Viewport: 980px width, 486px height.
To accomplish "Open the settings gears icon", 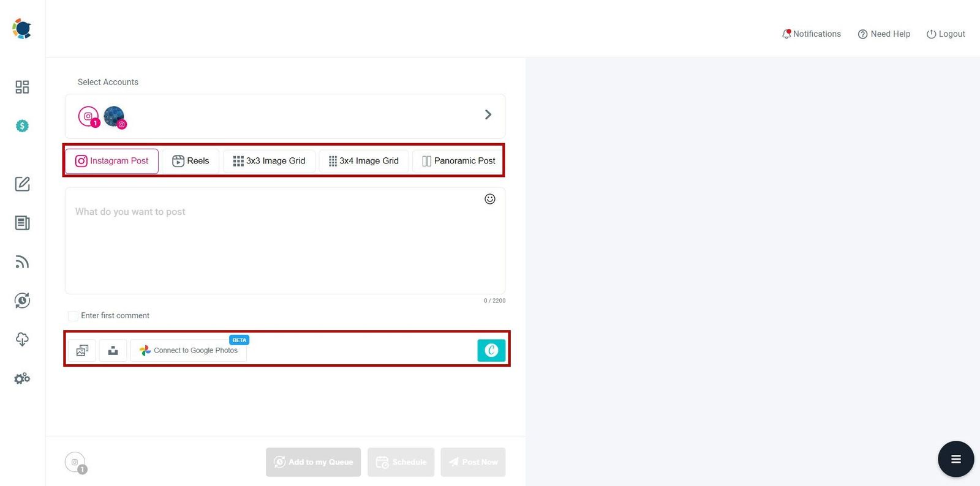I will [22, 378].
